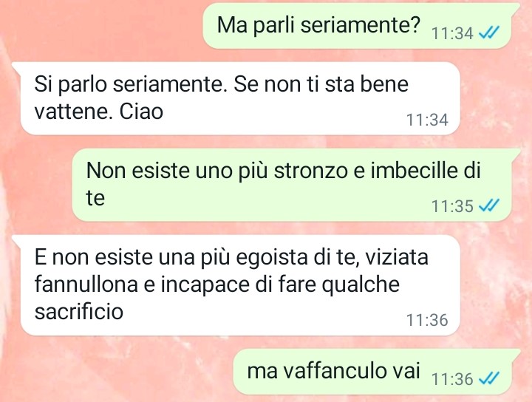The height and width of the screenshot is (402, 532).
Task: Click the 11:35 timestamp on the green bubble
Action: (x=452, y=206)
